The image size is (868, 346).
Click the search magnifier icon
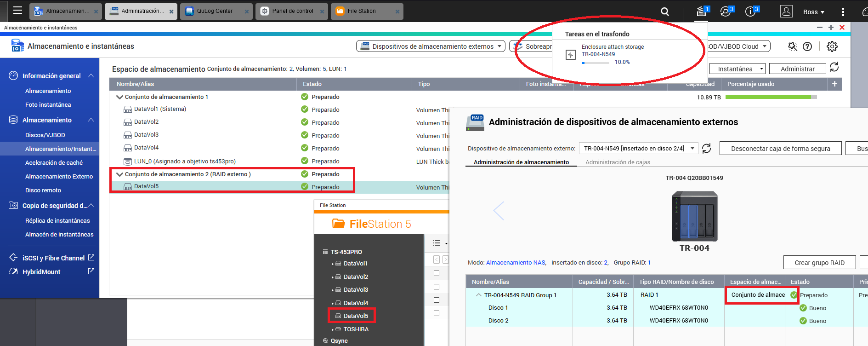pyautogui.click(x=664, y=12)
